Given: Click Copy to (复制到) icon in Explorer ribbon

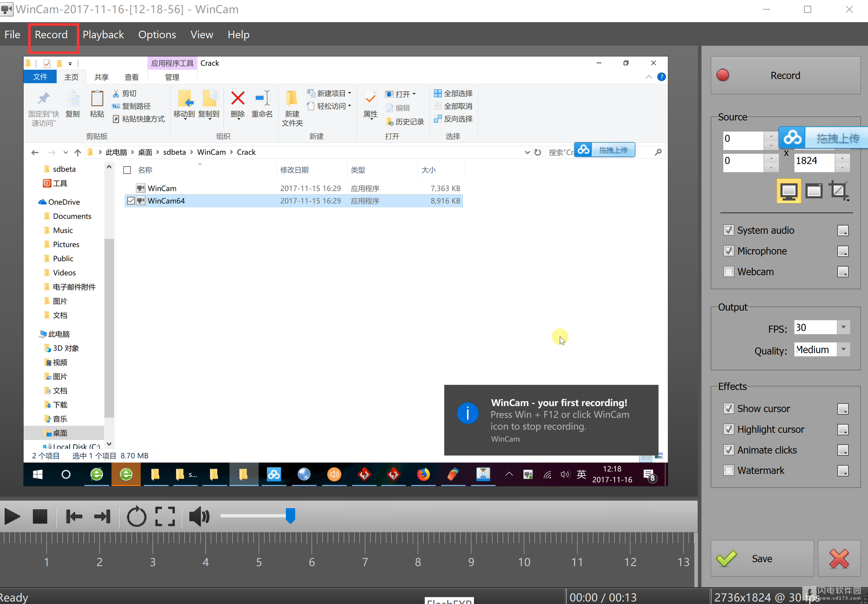Looking at the screenshot, I should [x=209, y=105].
